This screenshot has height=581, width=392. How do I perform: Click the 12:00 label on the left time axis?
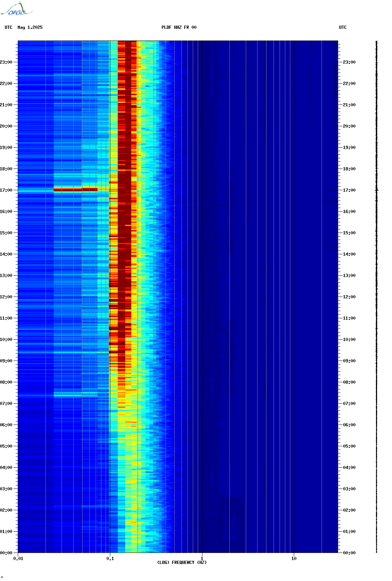[6, 297]
